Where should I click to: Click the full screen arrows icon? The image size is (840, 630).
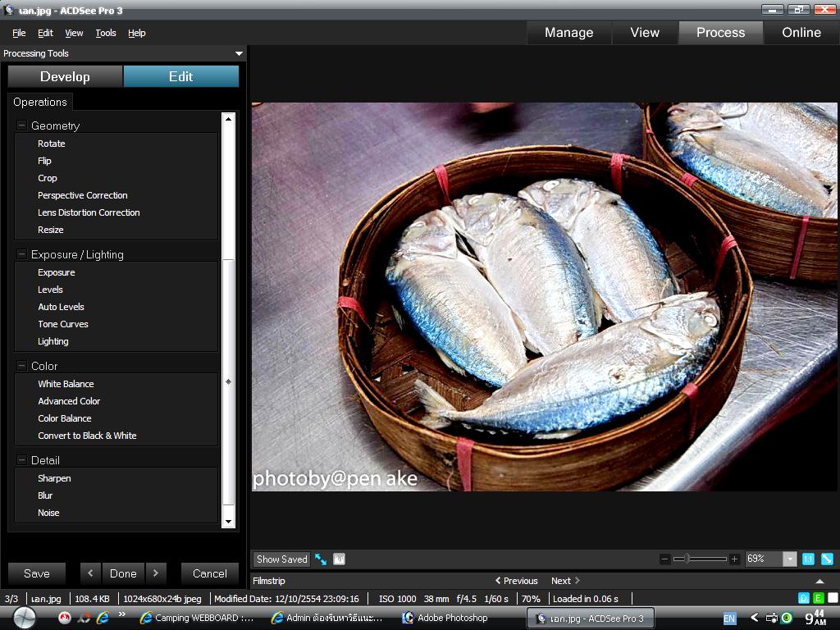point(321,559)
